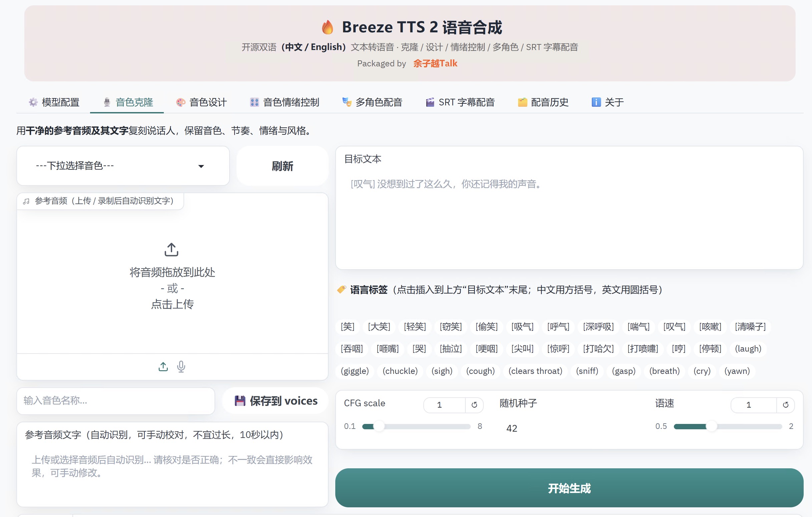812x517 pixels.
Task: Insert the (sniff) tag
Action: click(x=587, y=371)
